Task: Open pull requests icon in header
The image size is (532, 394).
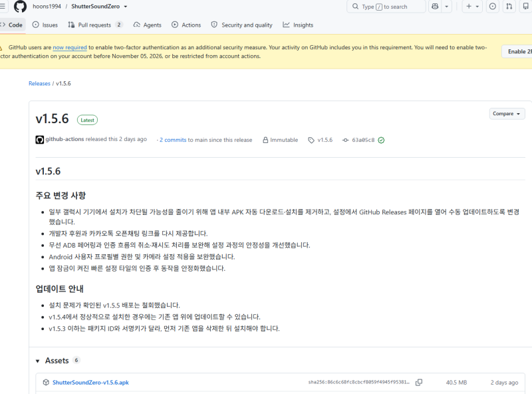Action: 509,7
